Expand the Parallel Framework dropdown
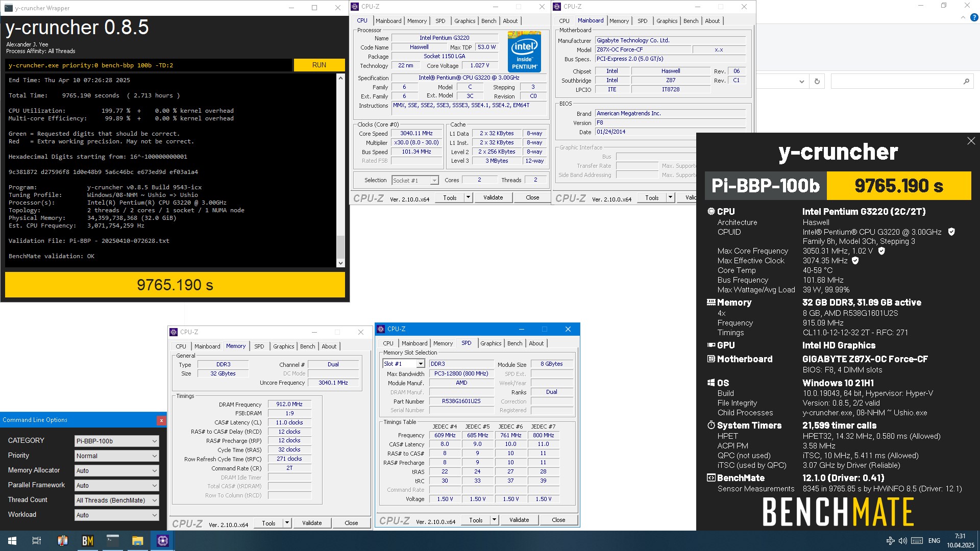 [117, 486]
